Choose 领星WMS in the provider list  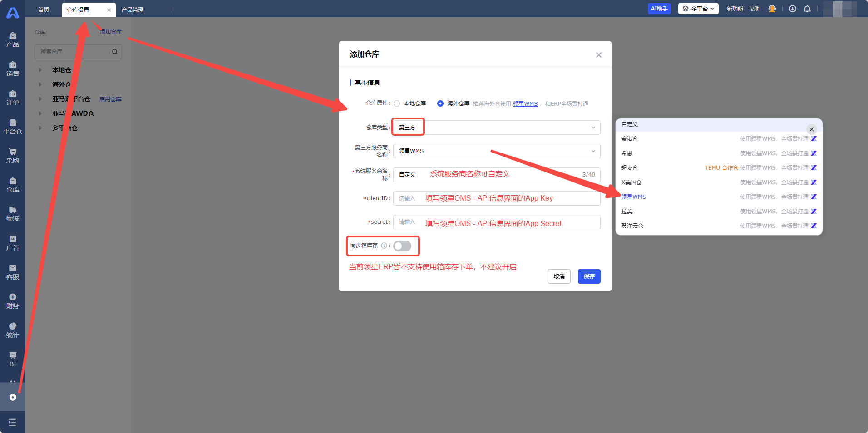pyautogui.click(x=719, y=197)
